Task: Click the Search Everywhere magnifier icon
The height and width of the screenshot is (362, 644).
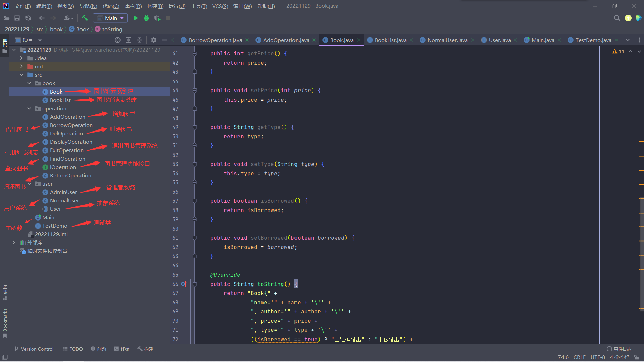Action: [617, 18]
